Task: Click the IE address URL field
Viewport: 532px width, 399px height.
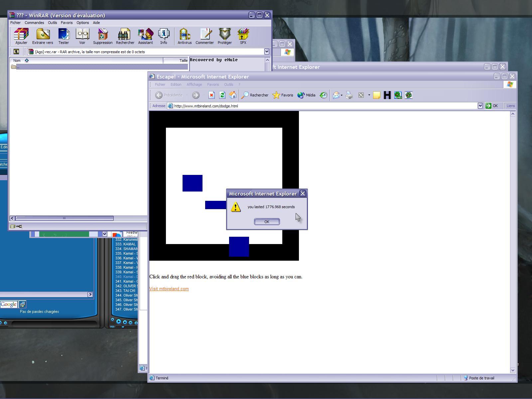Action: pyautogui.click(x=323, y=106)
